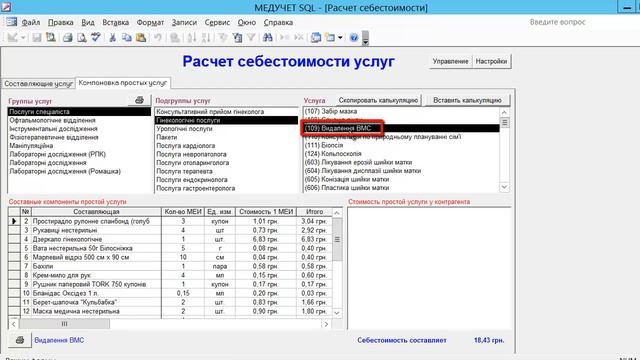Screen dimensions: 640x360
Task: Open the Окно menu
Action: pos(247,22)
